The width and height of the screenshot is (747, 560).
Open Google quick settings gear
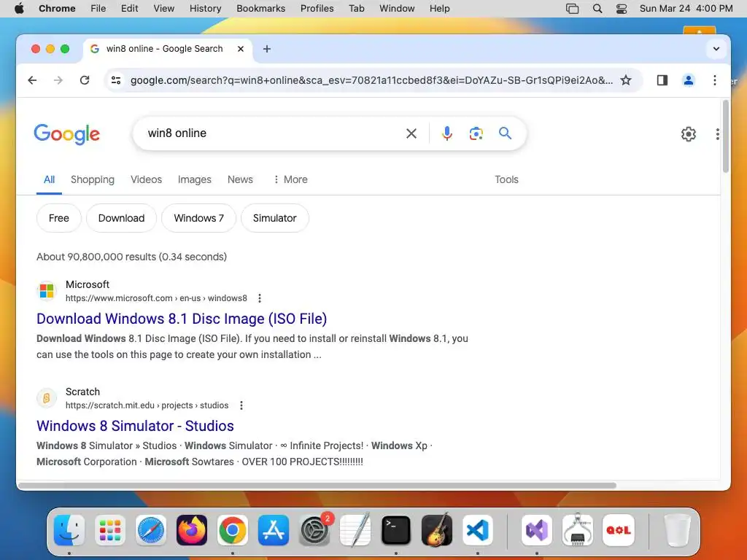tap(689, 134)
